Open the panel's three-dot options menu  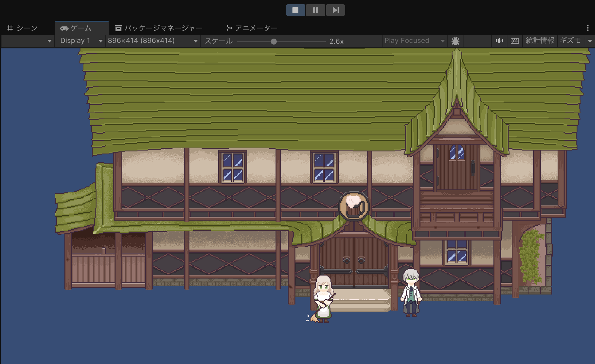(588, 28)
